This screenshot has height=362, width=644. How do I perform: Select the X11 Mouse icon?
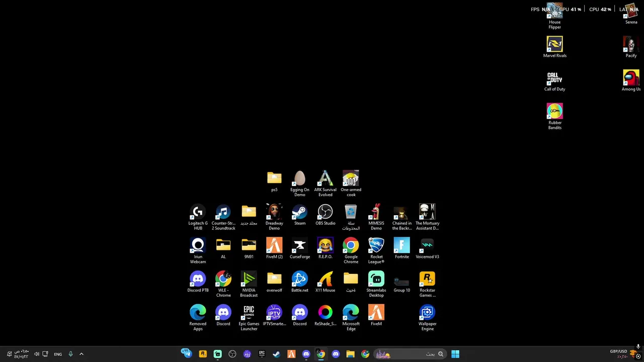click(325, 282)
